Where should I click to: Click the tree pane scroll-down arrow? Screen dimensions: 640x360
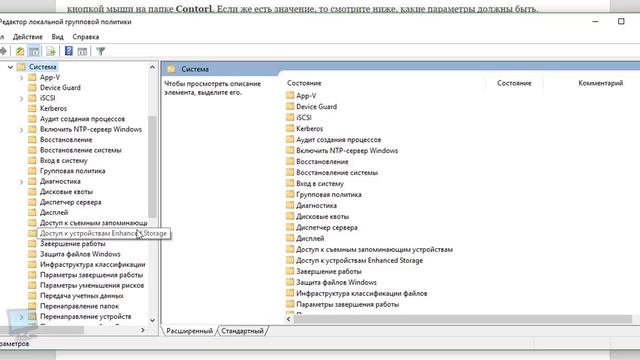(x=152, y=320)
